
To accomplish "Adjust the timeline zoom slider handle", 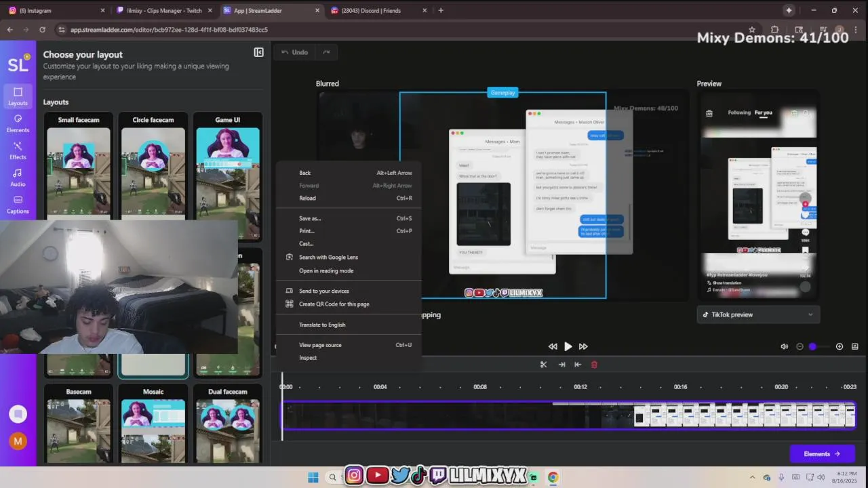I will [813, 346].
